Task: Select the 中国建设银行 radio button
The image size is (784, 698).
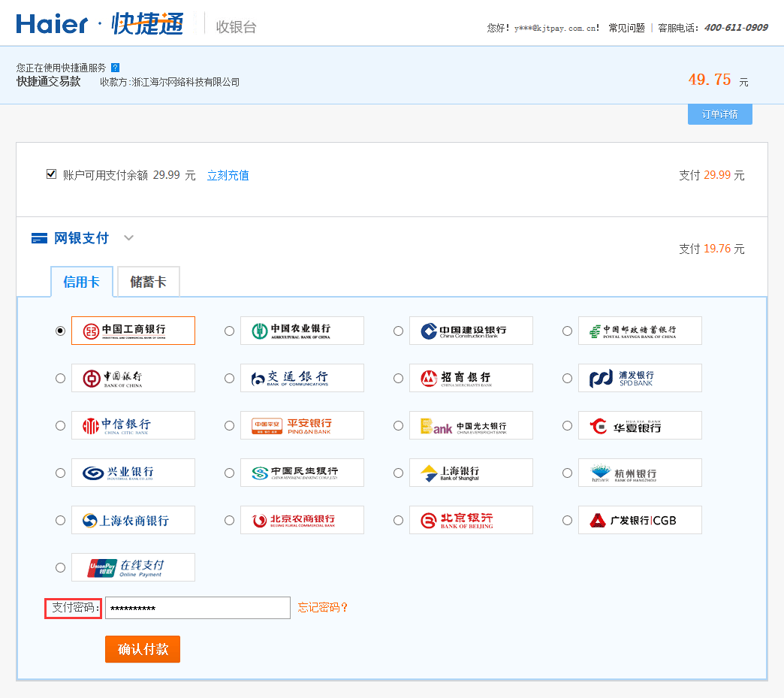Action: click(399, 331)
